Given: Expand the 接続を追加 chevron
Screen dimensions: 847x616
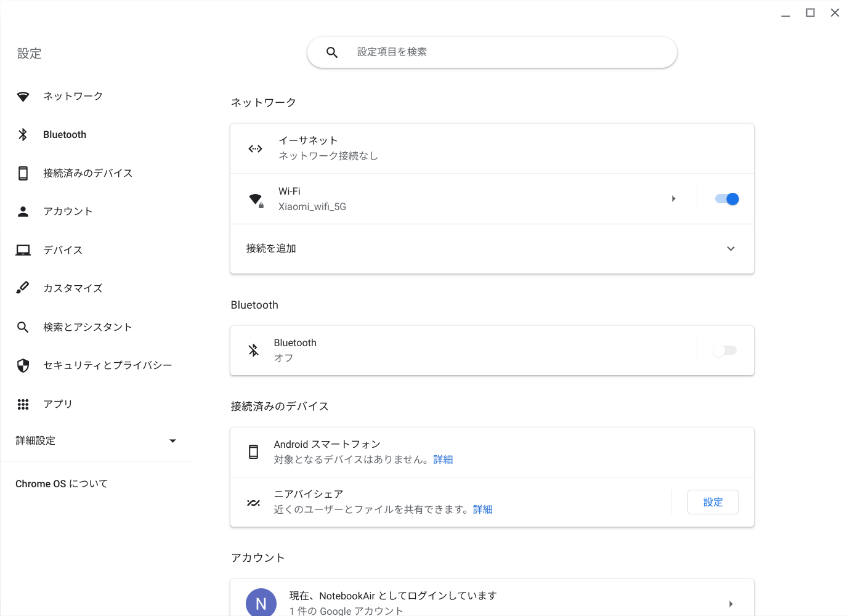Looking at the screenshot, I should pos(731,249).
